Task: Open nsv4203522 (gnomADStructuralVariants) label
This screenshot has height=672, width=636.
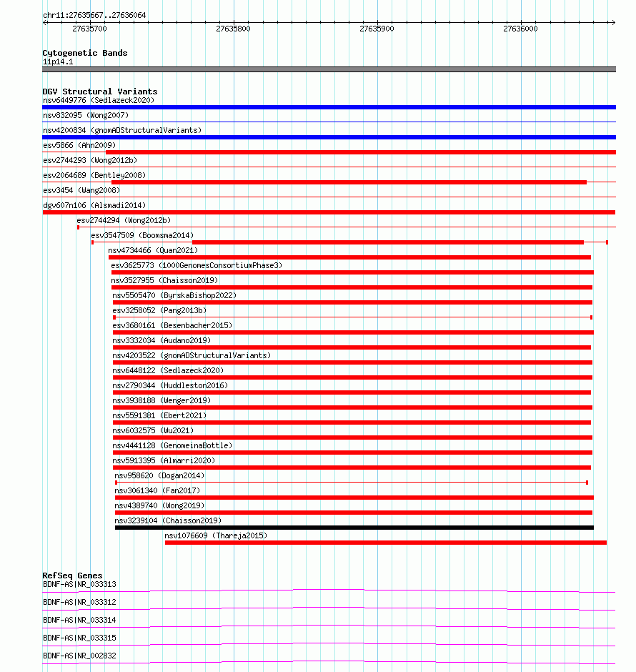Action: point(192,355)
